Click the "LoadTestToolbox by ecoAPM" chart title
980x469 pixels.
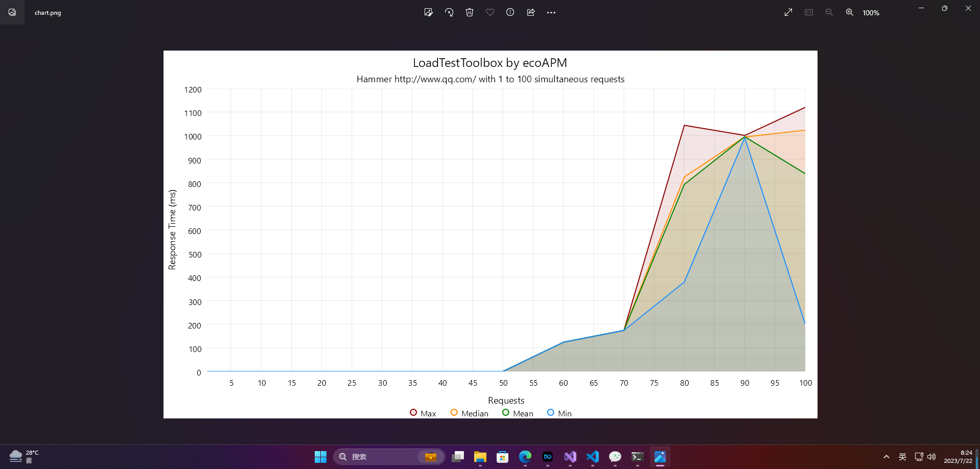(490, 63)
